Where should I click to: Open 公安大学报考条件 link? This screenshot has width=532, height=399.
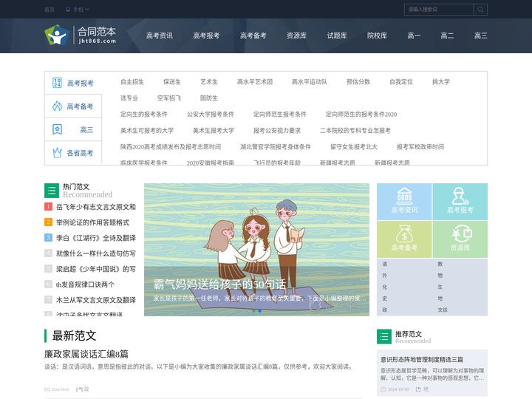[x=211, y=115]
